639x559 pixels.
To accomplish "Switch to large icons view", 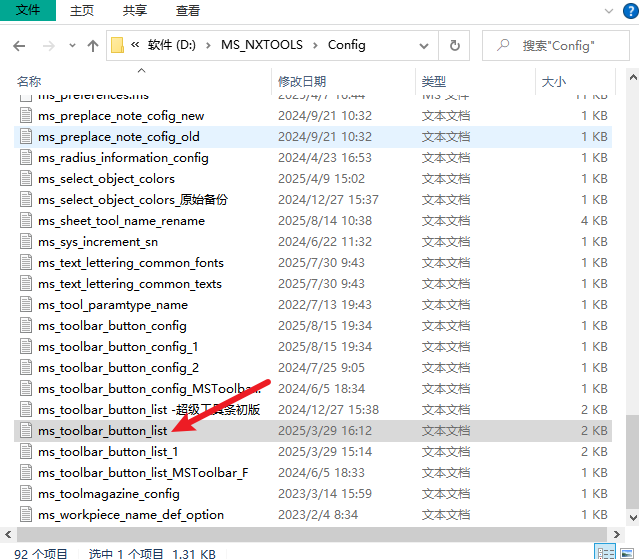I will pos(626,553).
